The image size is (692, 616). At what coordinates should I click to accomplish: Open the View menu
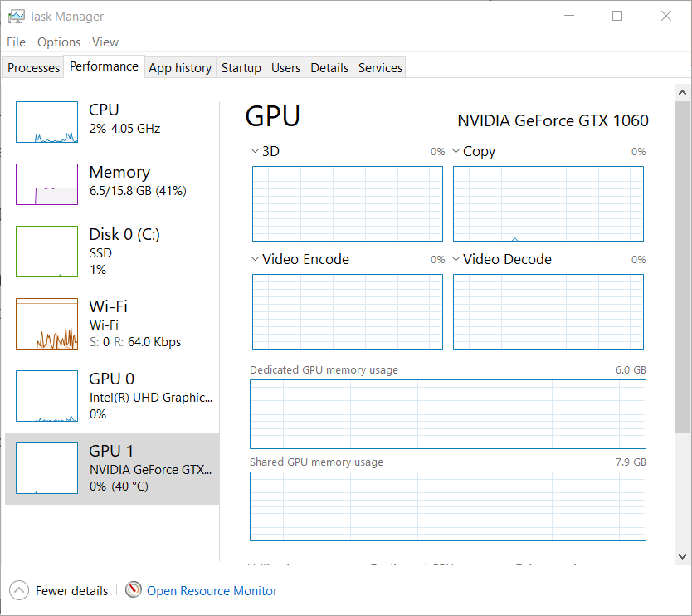pyautogui.click(x=105, y=42)
